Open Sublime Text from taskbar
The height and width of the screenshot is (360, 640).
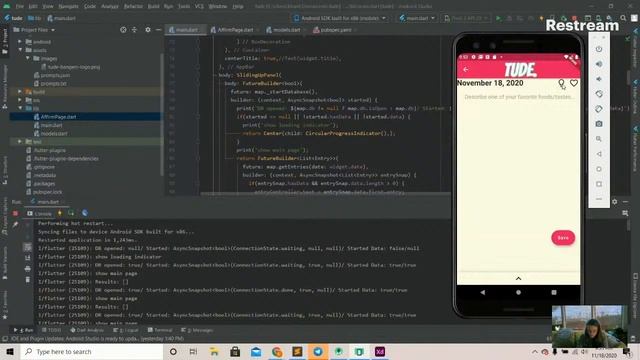coord(297,352)
